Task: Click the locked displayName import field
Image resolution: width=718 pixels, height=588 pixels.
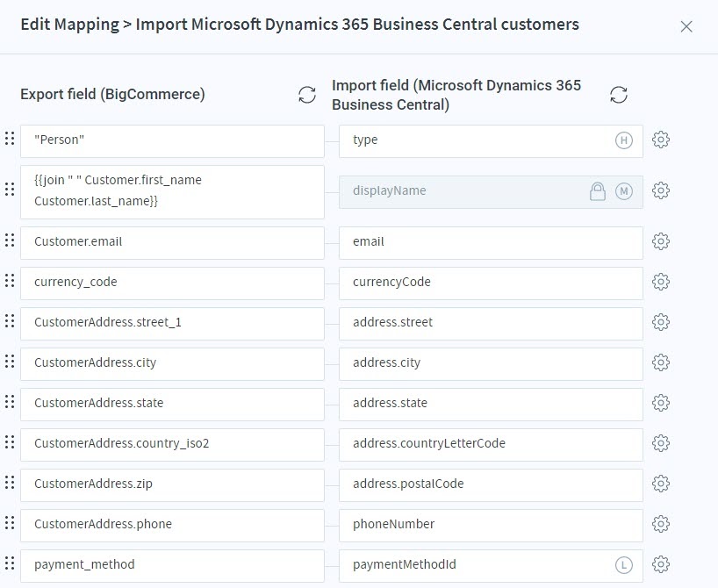Action: coord(491,192)
